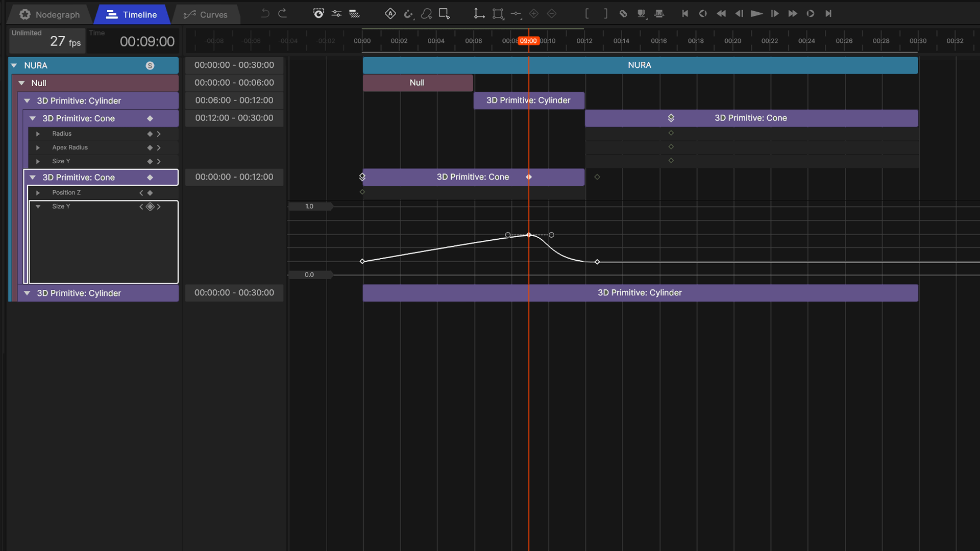980x551 pixels.
Task: Collapse the Null layer group
Action: point(21,83)
